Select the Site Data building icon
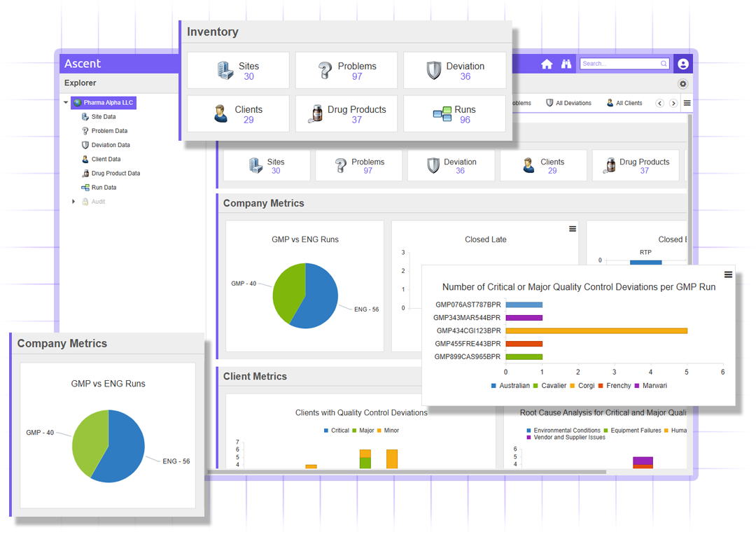The image size is (756, 537). click(85, 117)
